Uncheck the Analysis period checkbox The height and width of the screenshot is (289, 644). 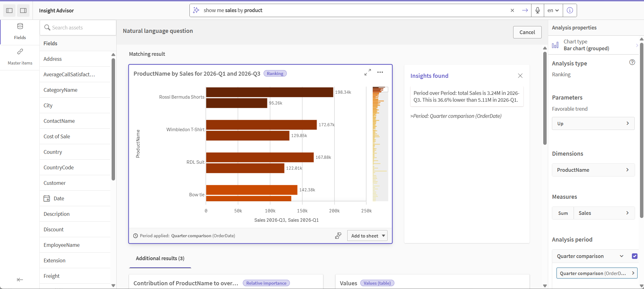(x=635, y=256)
